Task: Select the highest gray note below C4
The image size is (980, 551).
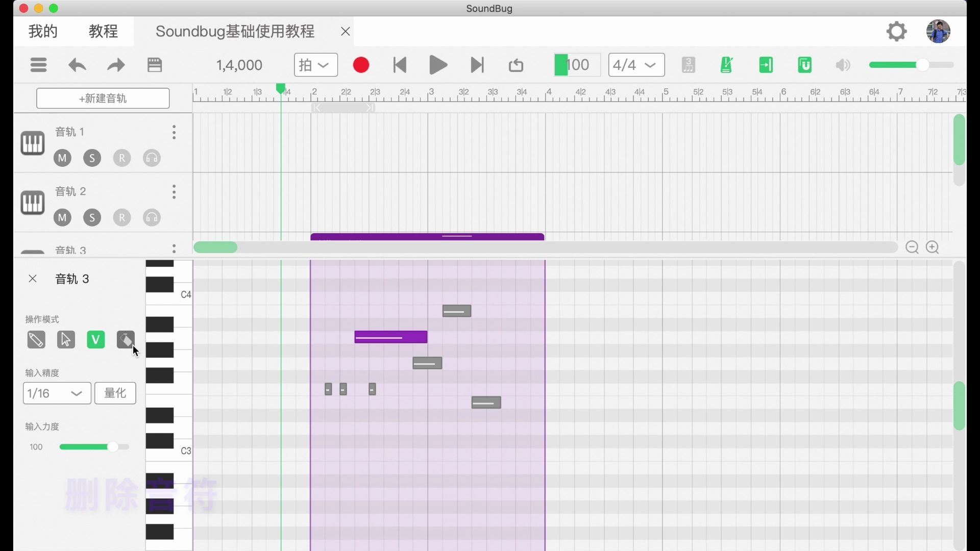Action: [x=457, y=311]
